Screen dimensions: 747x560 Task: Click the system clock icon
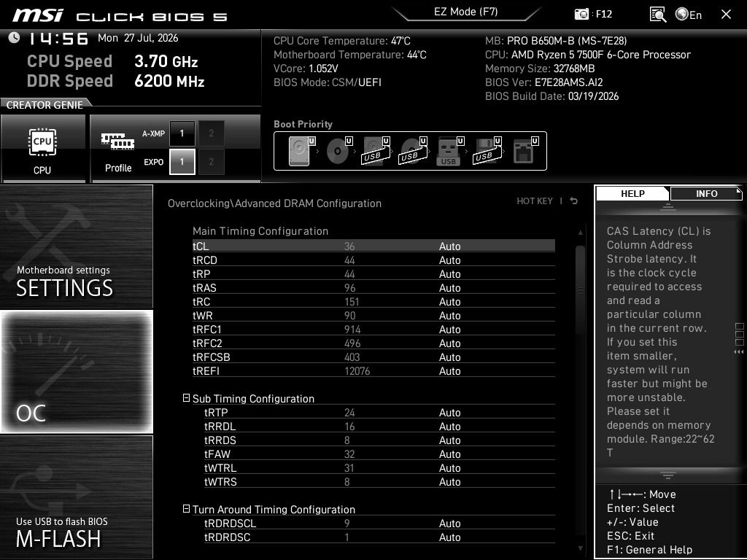click(14, 38)
